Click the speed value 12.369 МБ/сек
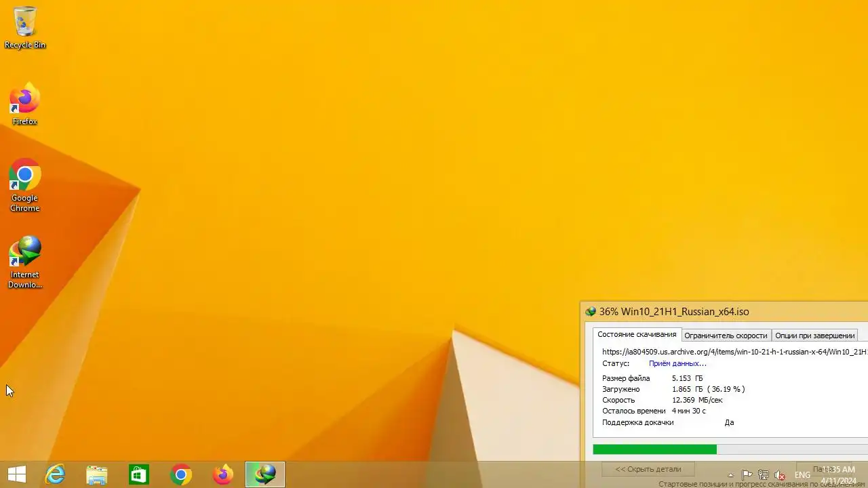The width and height of the screenshot is (868, 488). (x=697, y=400)
